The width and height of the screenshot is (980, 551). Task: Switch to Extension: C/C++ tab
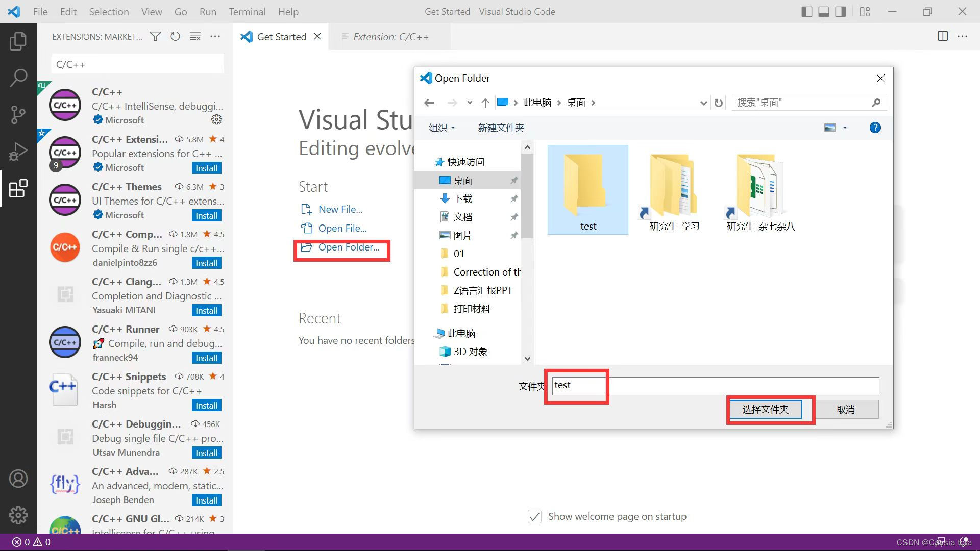click(390, 36)
